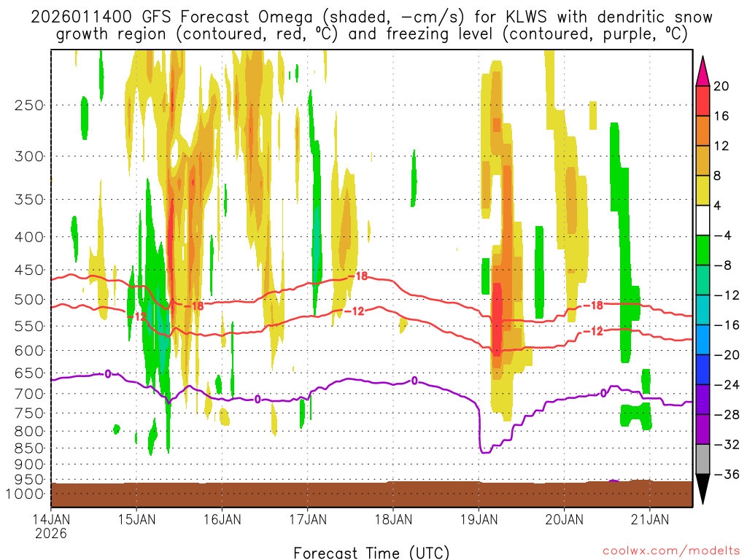Click the 700 pressure level label
Viewport: 747px width, 560px height.
pos(29,394)
